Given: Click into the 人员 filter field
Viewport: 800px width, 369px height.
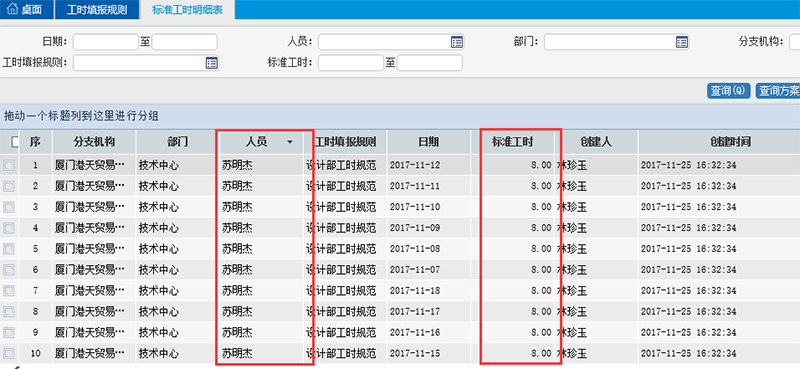Looking at the screenshot, I should (391, 42).
